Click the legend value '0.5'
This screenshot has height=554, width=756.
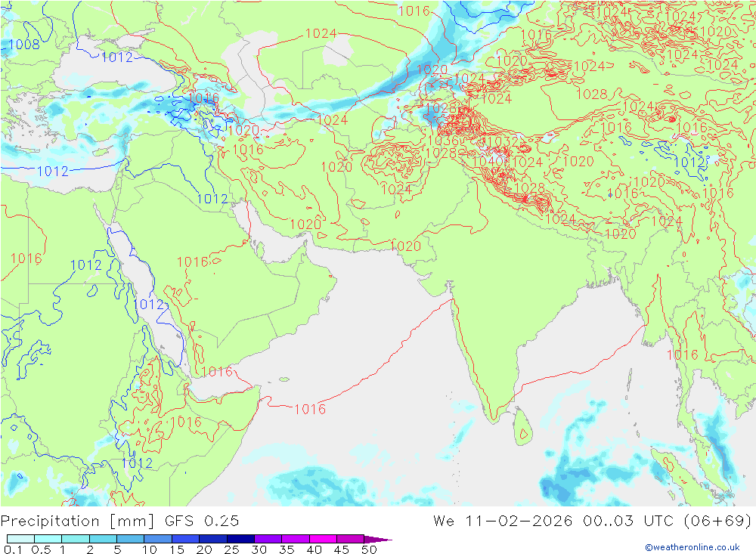click(41, 549)
